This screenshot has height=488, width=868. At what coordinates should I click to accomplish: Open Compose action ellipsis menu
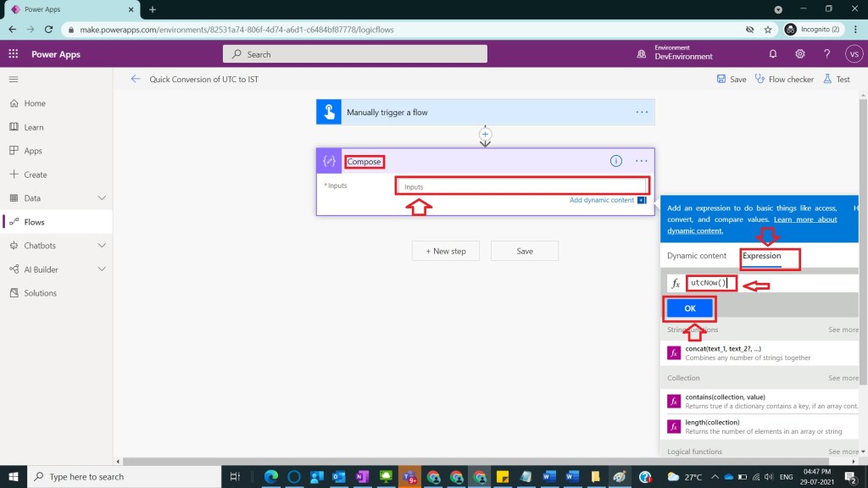click(642, 161)
